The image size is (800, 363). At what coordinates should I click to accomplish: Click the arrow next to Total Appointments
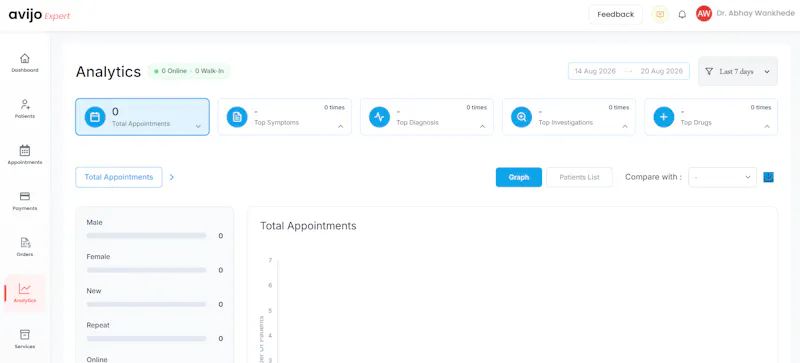click(172, 177)
